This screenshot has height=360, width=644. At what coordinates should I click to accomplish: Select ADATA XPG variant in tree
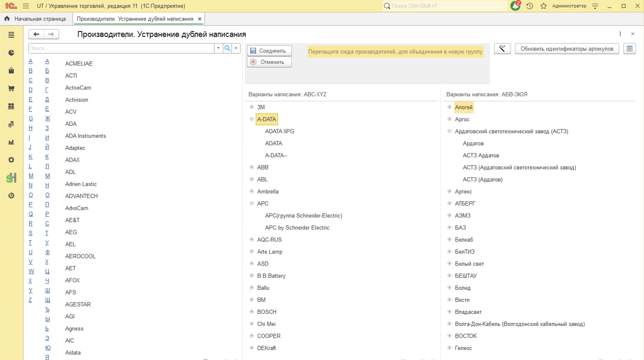[279, 131]
